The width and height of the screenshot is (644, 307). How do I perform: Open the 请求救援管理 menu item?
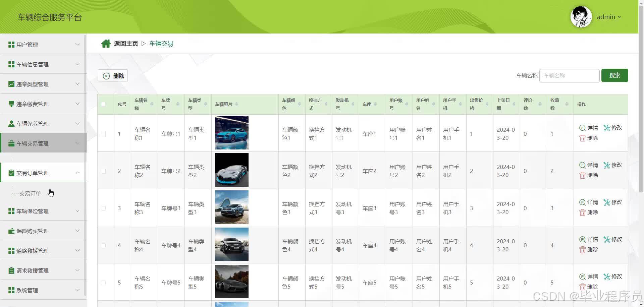pos(44,270)
